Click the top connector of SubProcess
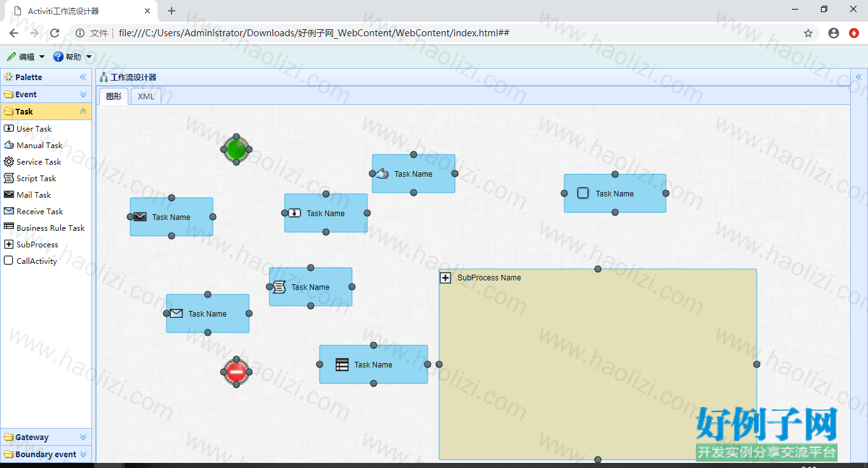868x468 pixels. pyautogui.click(x=598, y=269)
